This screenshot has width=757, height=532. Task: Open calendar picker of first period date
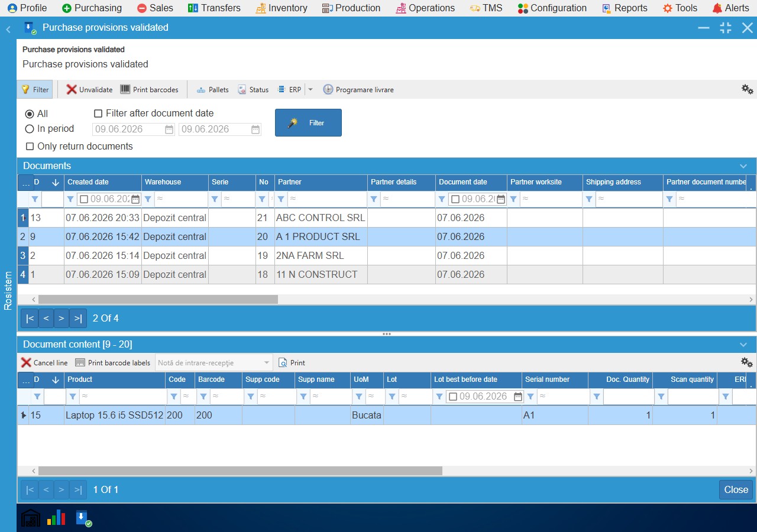(x=169, y=129)
